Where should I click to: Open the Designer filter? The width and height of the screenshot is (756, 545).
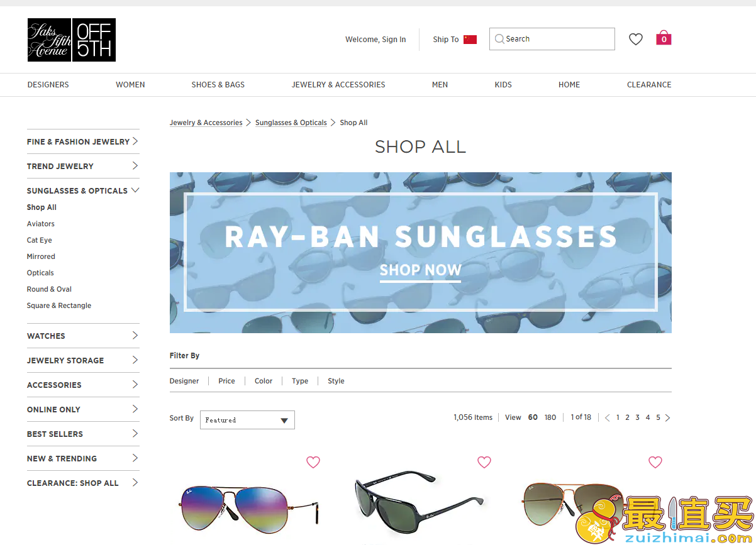point(184,381)
